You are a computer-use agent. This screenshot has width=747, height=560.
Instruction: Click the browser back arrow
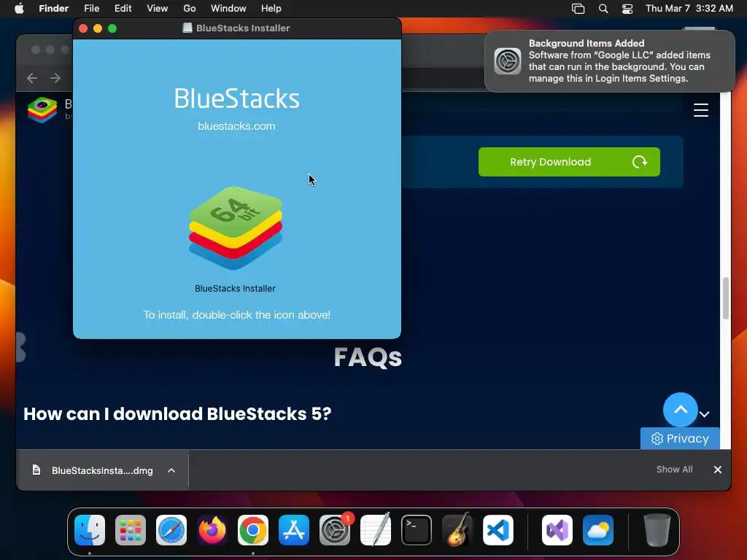coord(32,78)
